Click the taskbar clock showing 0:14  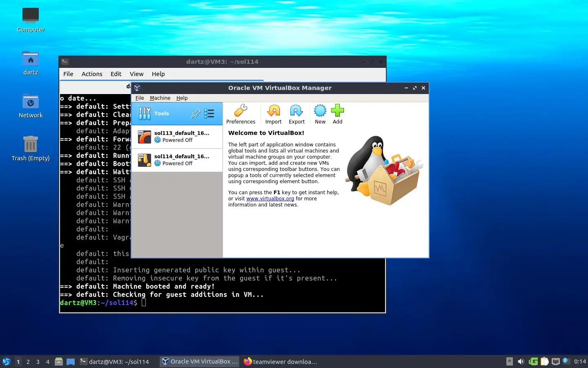[x=580, y=361]
